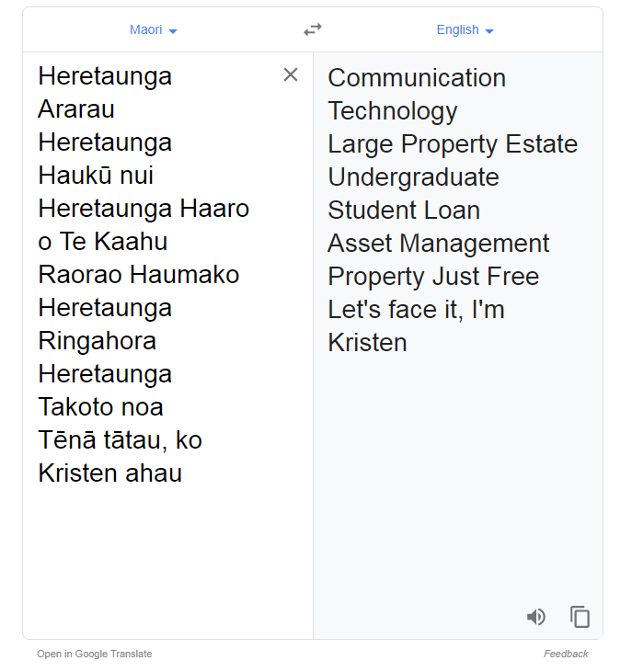Listen to the English translation audio

(536, 617)
